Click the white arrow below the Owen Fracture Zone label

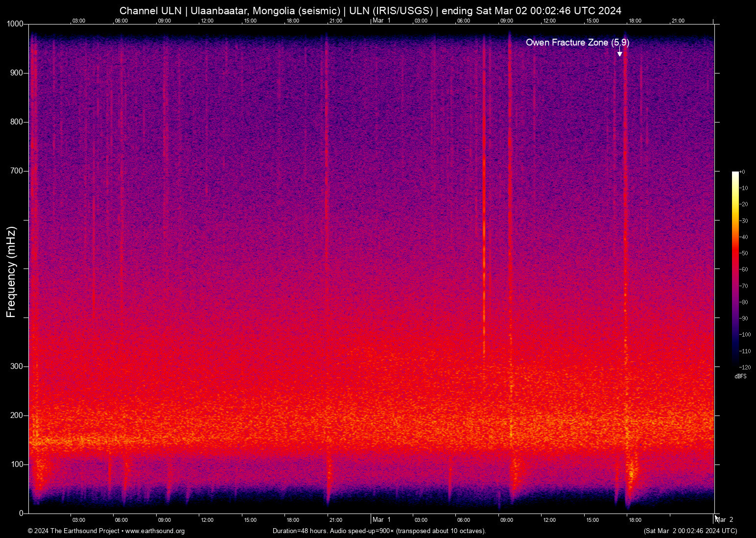tap(619, 52)
